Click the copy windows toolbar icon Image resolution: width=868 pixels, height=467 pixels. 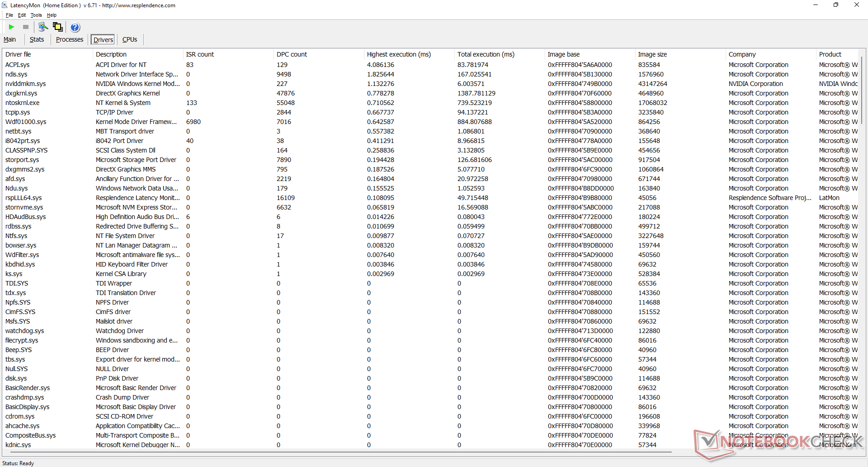(57, 27)
